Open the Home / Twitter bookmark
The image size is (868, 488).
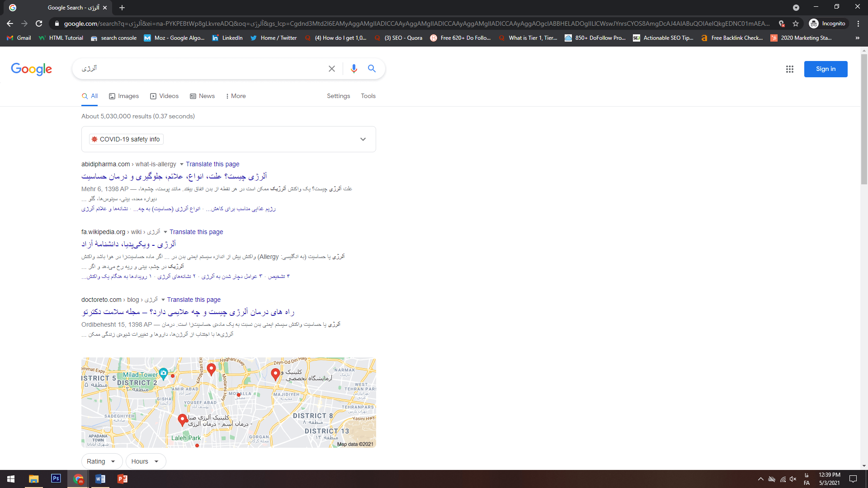[274, 38]
